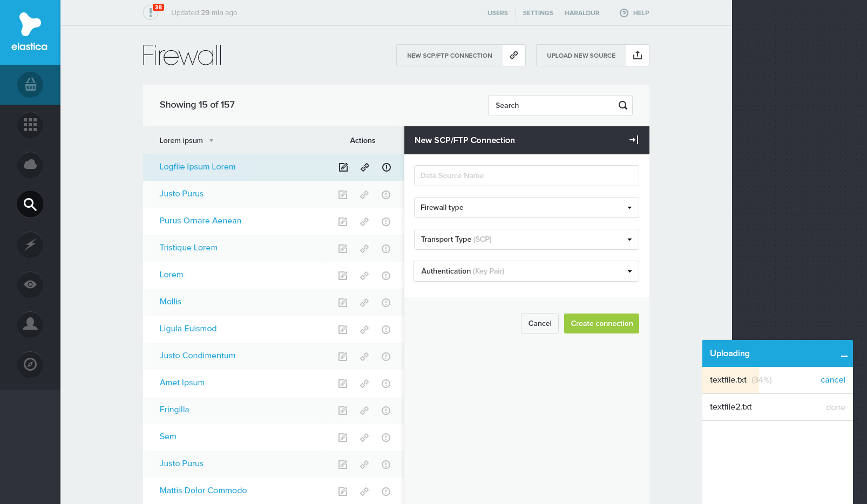Click the lightning bolt sidebar icon
Viewport: 867px width, 504px height.
click(30, 244)
